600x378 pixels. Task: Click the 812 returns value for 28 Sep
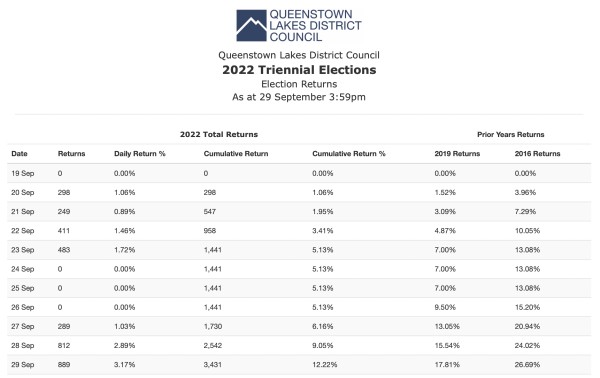point(64,345)
